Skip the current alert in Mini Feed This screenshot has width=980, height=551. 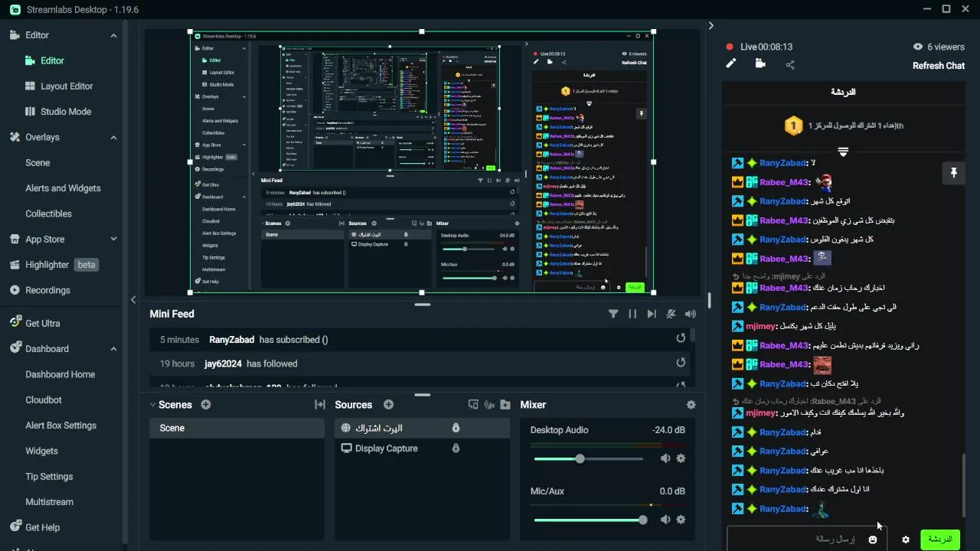[652, 314]
